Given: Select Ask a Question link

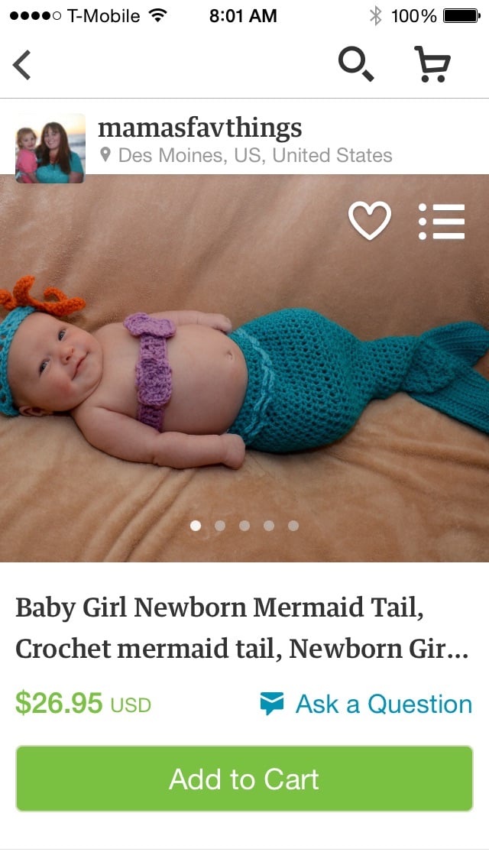Looking at the screenshot, I should coord(384,704).
